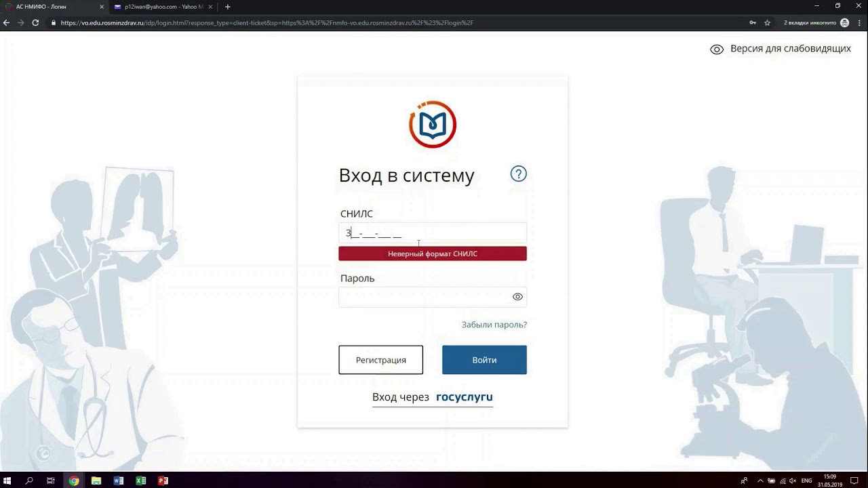
Task: Open Windows taskbar search
Action: pos(29,481)
